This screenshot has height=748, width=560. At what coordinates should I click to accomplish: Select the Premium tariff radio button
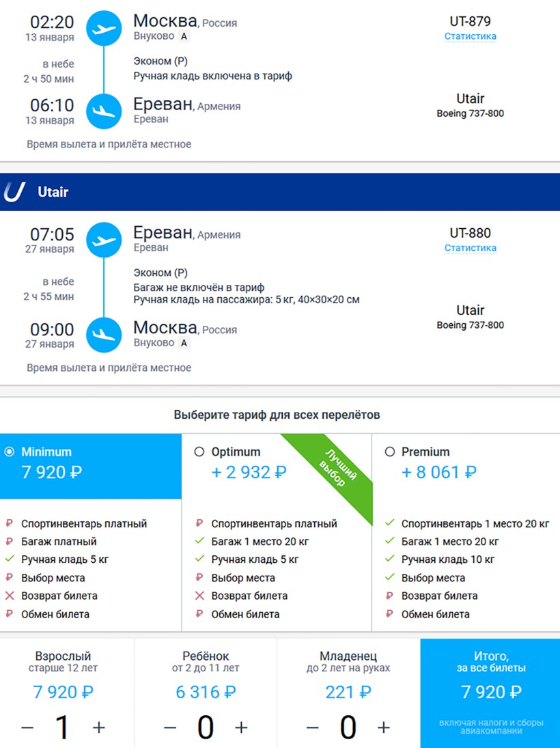click(x=390, y=452)
